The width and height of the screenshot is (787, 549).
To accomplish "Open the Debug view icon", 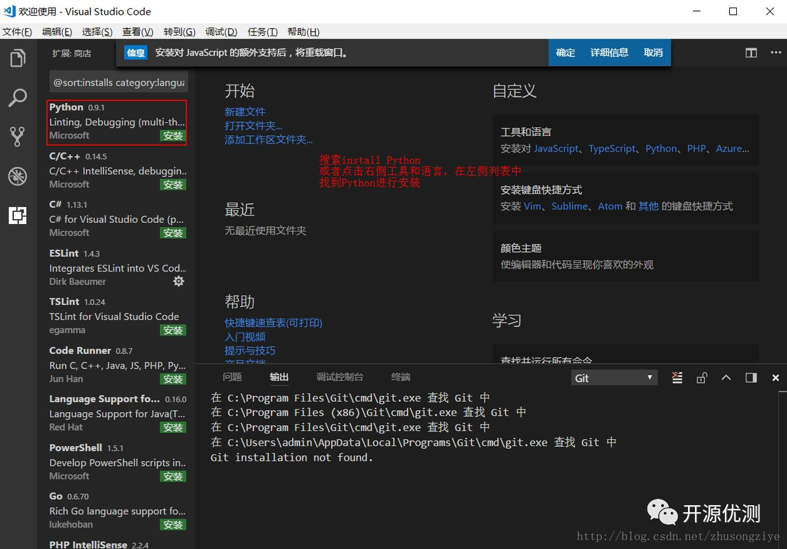I will pyautogui.click(x=17, y=176).
